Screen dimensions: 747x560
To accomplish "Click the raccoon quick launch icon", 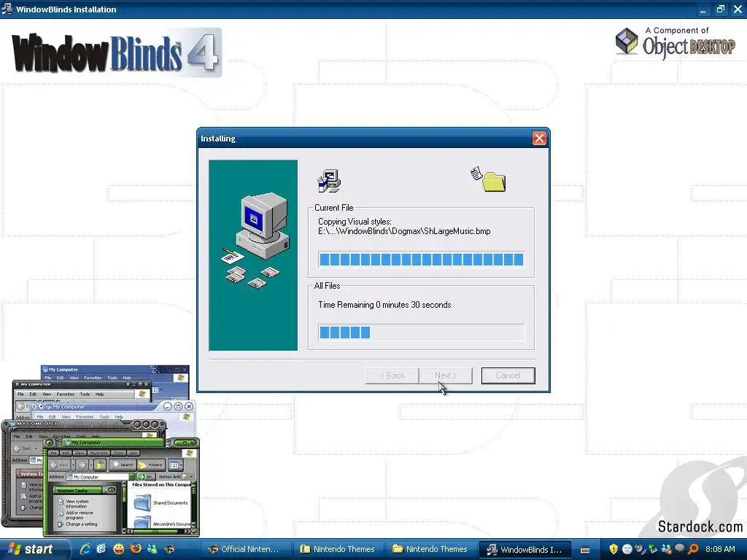I will [x=169, y=549].
